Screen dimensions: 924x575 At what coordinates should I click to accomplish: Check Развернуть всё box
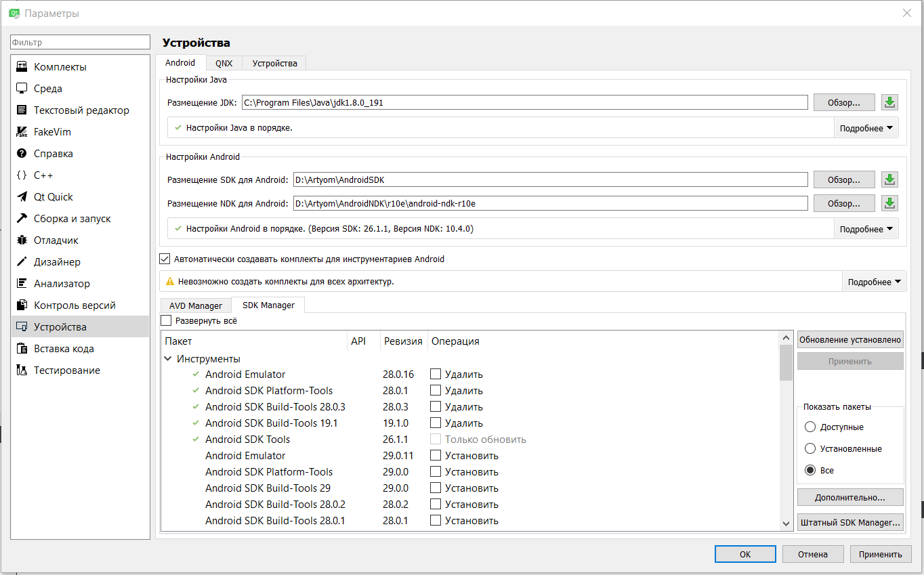(166, 320)
